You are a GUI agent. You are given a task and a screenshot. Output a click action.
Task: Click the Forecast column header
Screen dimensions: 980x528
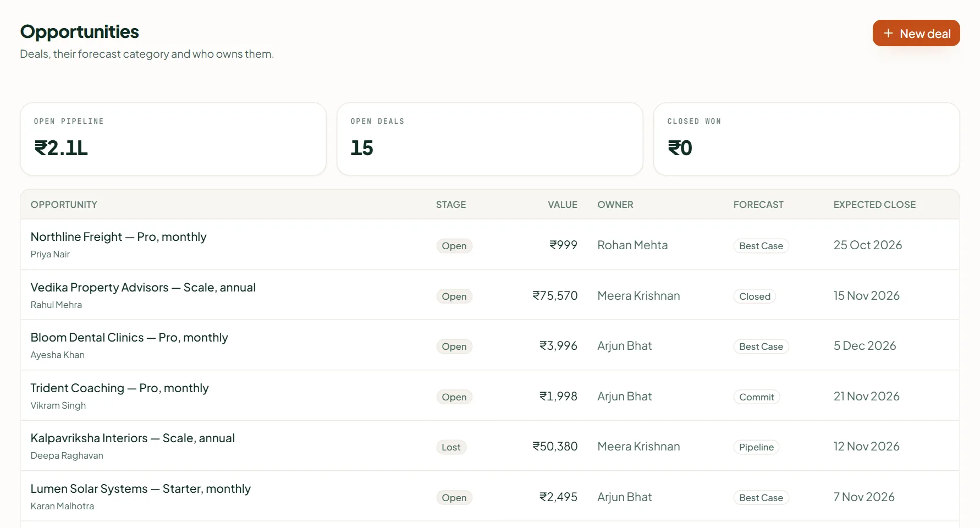click(758, 205)
